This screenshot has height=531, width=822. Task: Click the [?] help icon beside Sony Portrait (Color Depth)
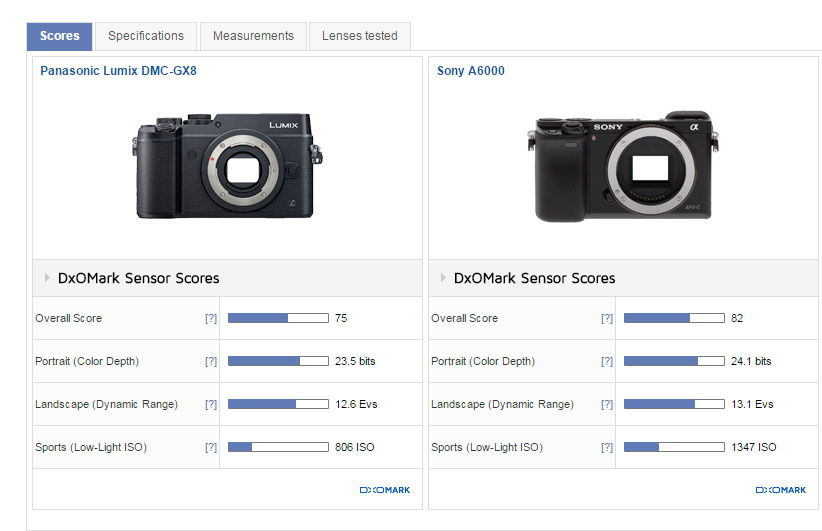click(x=607, y=361)
